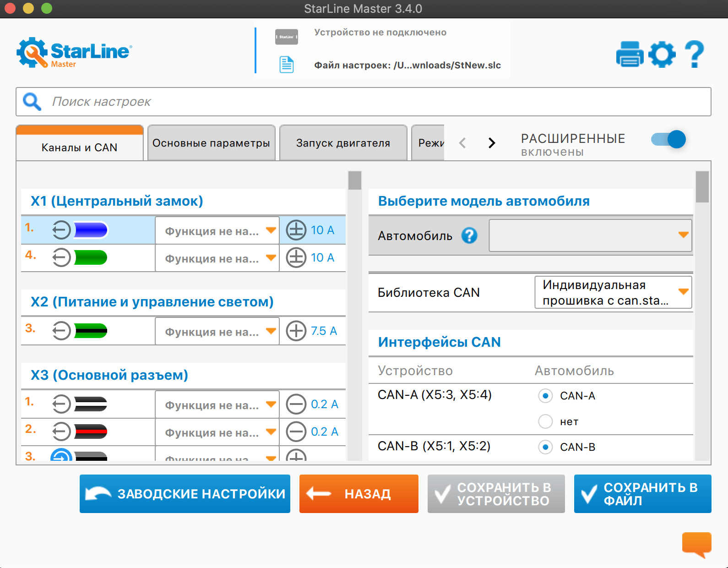This screenshot has height=568, width=728.
Task: Click the Библиотека CAN label
Action: (429, 292)
